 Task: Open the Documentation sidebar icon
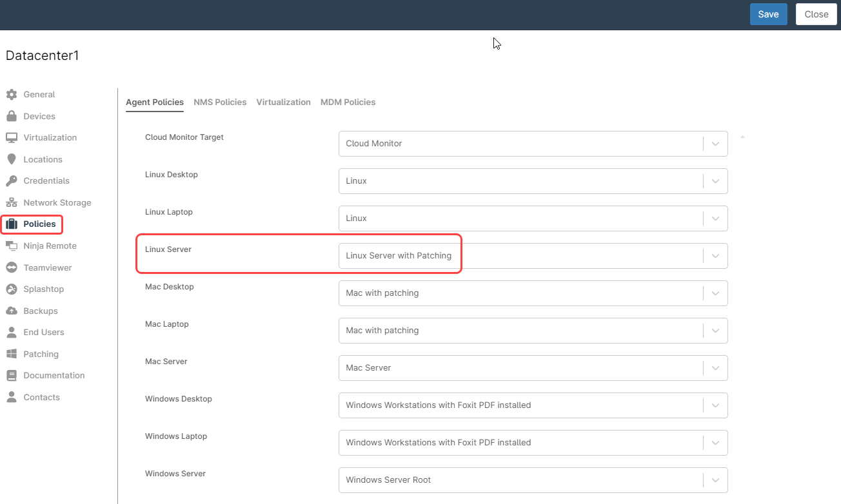point(12,376)
